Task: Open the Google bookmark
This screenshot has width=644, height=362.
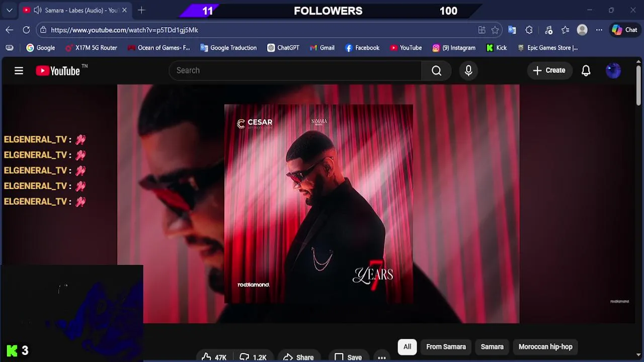Action: coord(41,48)
